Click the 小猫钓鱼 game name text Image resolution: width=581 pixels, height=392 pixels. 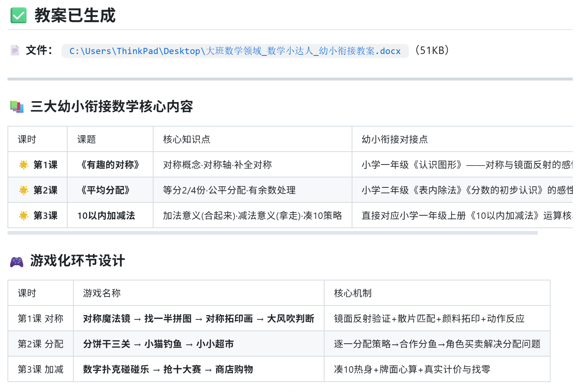coord(163,344)
